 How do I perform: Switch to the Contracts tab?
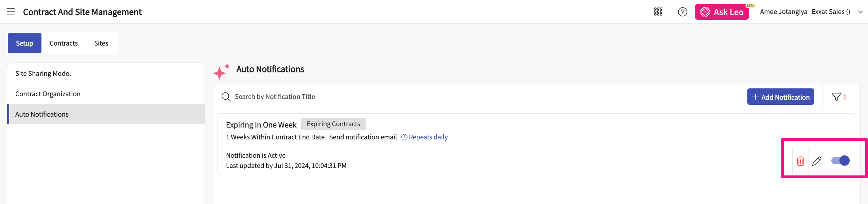pos(64,43)
